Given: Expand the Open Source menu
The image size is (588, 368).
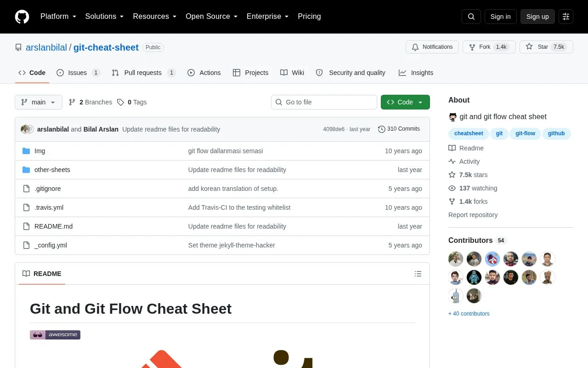Looking at the screenshot, I should tap(212, 17).
